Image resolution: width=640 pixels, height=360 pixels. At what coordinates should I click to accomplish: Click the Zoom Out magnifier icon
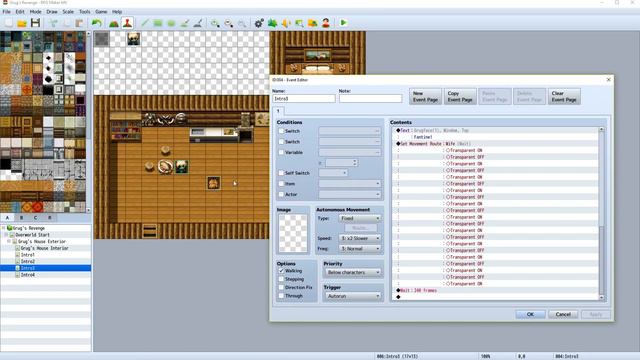coord(229,23)
